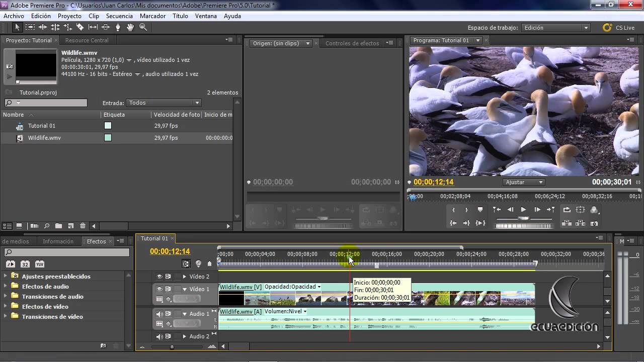This screenshot has height=362, width=644.
Task: Open the Ajustar zoom level dropdown
Action: tap(524, 182)
